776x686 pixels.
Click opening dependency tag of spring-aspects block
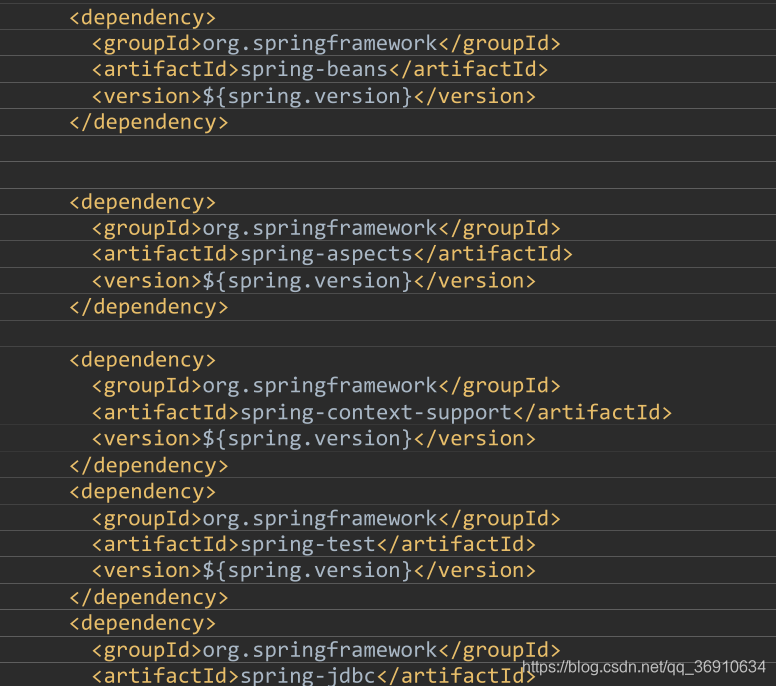(143, 202)
